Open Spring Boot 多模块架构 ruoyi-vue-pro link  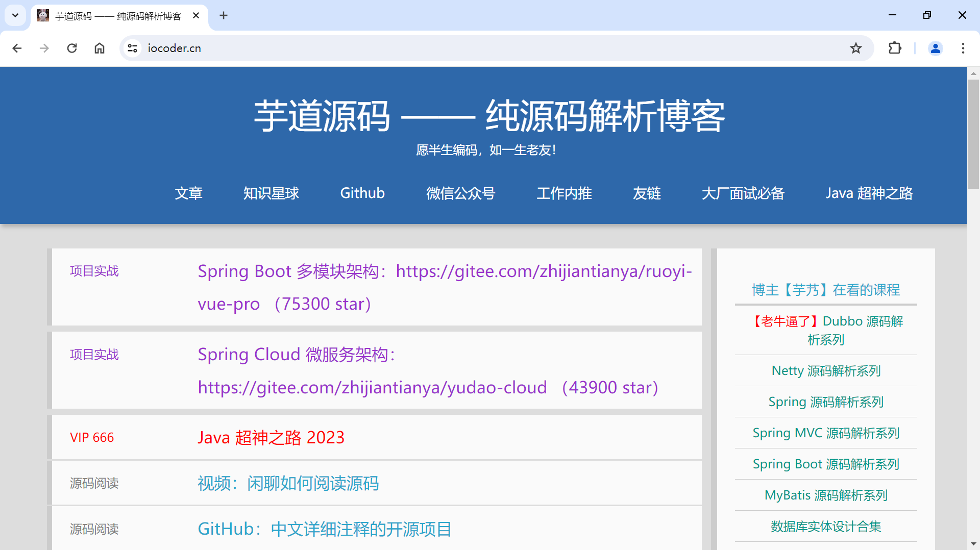click(x=445, y=287)
